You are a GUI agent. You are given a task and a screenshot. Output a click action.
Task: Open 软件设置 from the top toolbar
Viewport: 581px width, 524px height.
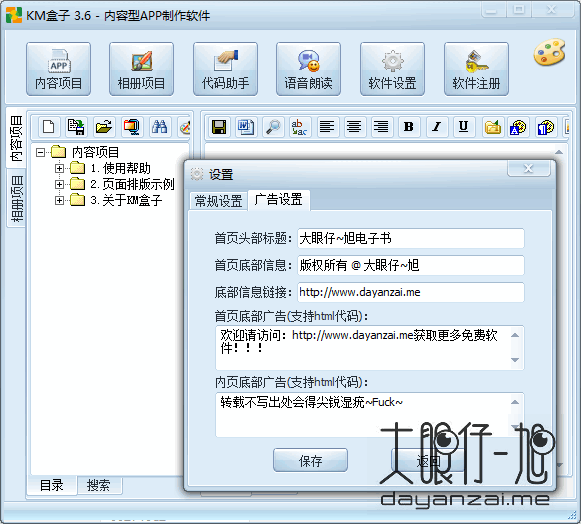[x=392, y=69]
